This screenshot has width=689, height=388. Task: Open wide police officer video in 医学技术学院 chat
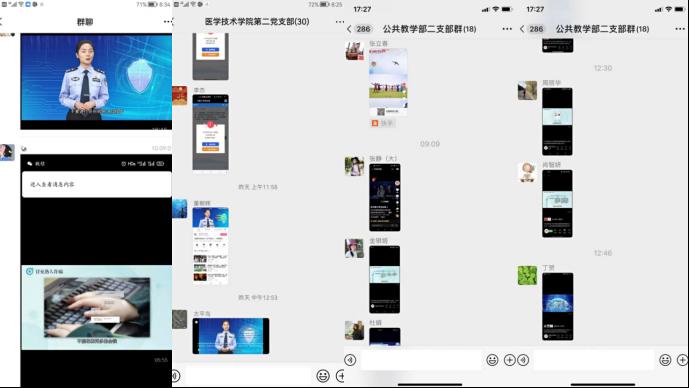(231, 336)
